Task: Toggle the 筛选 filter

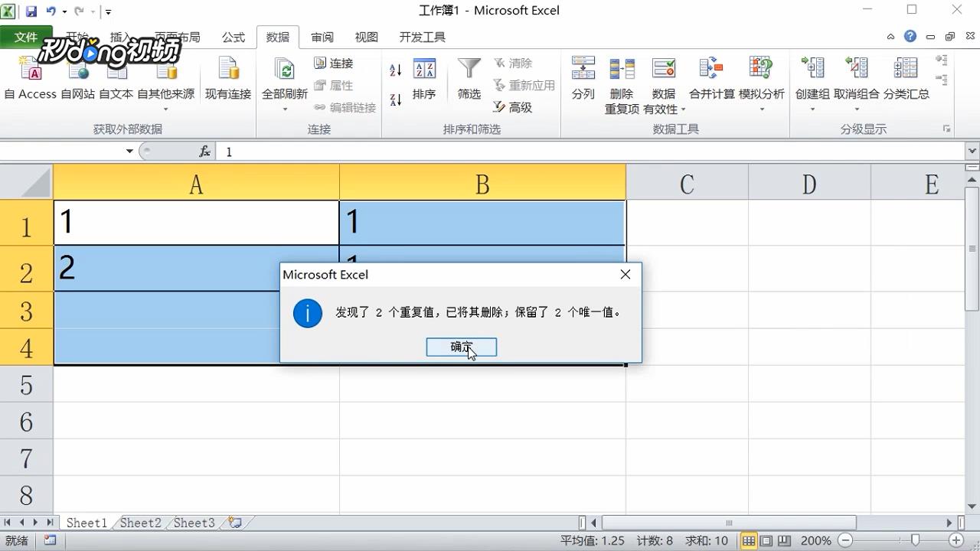Action: (x=469, y=79)
